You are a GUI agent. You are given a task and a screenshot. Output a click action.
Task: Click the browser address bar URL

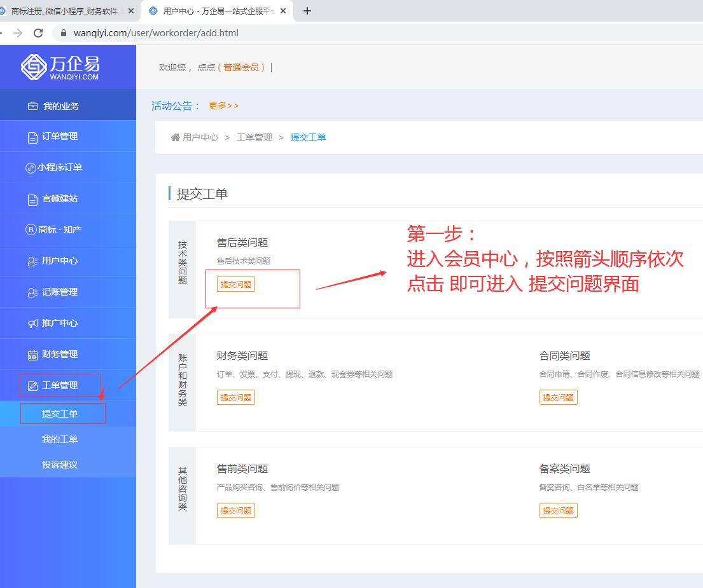pyautogui.click(x=156, y=32)
